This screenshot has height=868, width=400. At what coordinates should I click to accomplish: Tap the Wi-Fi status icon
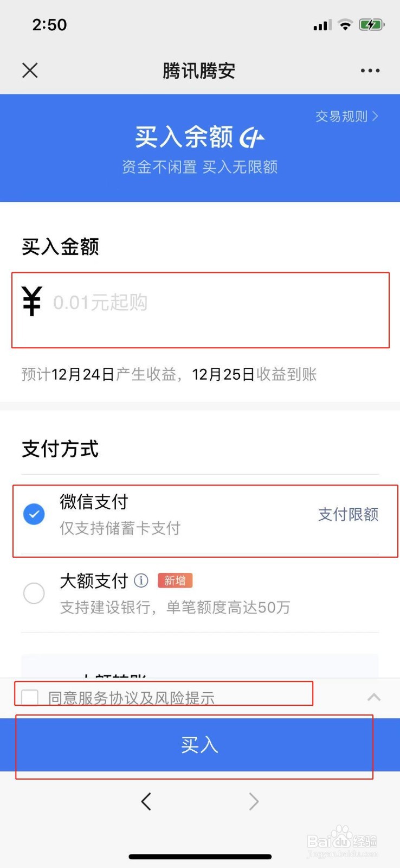click(345, 25)
